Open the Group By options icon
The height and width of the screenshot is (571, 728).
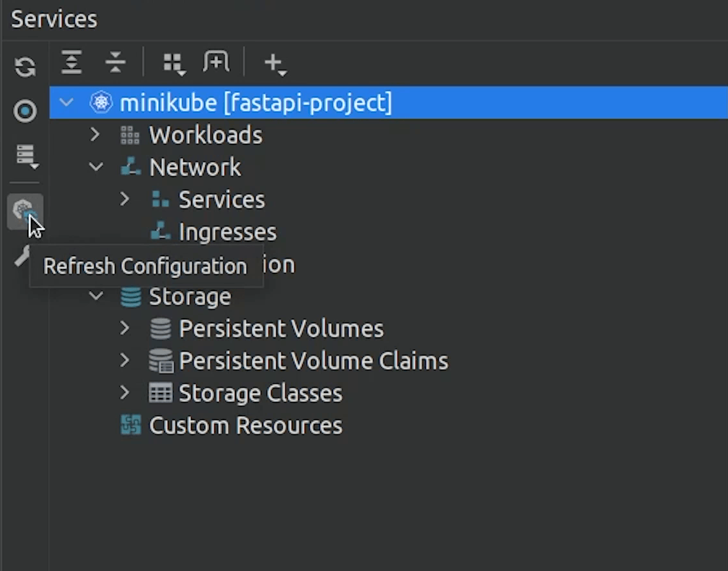[174, 63]
